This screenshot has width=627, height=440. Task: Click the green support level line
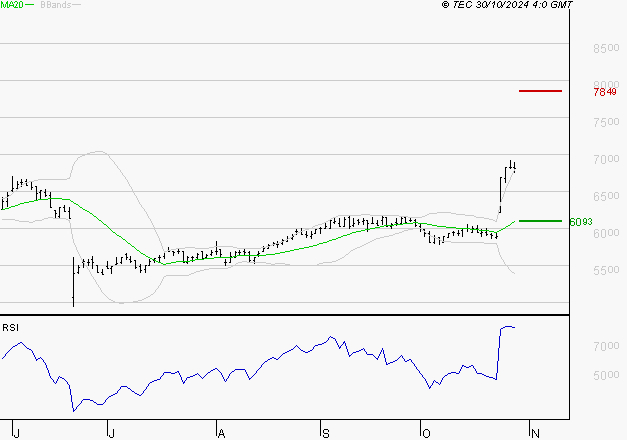[x=540, y=221]
